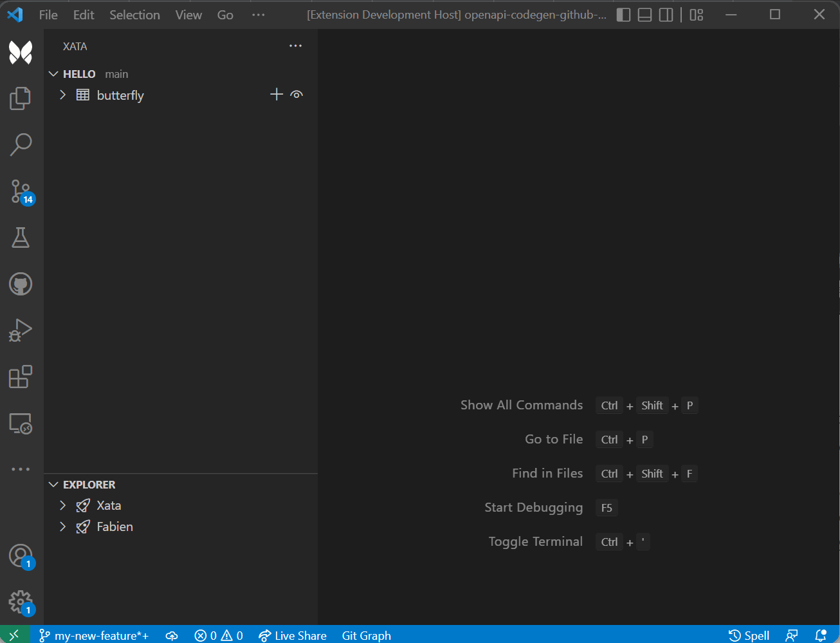Click the Show All Commands hint
840x643 pixels.
tap(522, 405)
